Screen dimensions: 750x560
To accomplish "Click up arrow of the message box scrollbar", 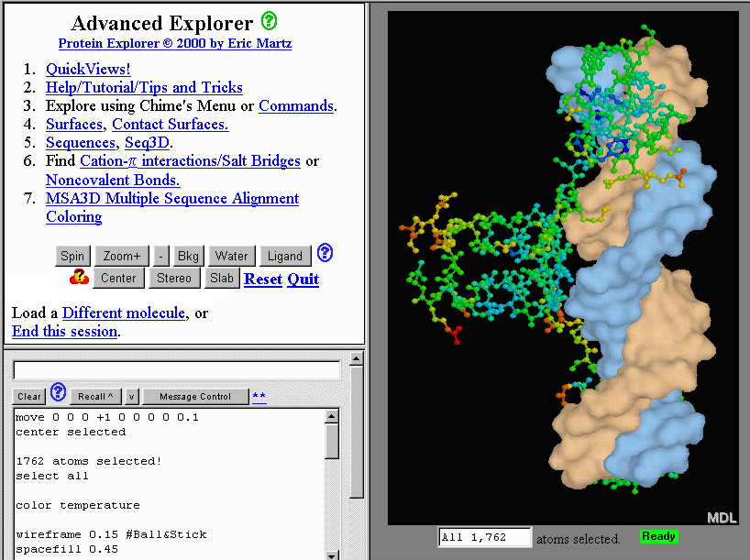I will (332, 417).
